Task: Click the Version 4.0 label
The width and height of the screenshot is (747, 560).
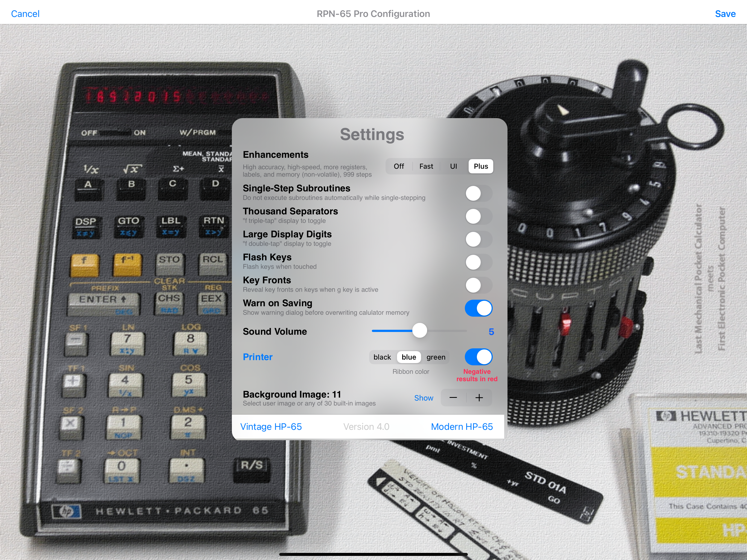Action: pyautogui.click(x=366, y=427)
